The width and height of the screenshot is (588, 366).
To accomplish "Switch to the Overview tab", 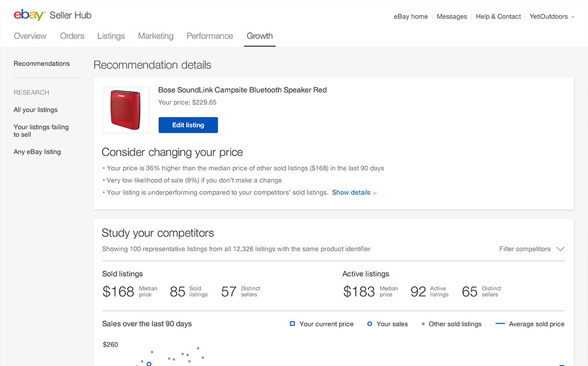I will pos(30,36).
